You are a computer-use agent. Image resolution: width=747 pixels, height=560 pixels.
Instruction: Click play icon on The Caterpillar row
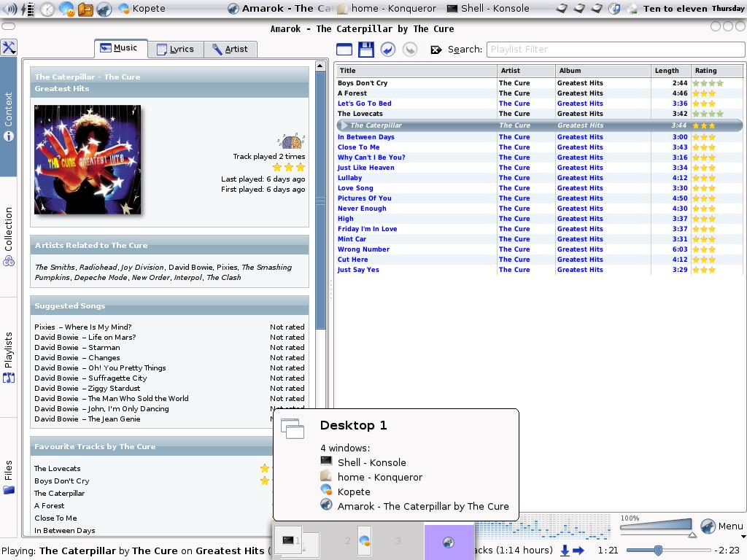[344, 125]
